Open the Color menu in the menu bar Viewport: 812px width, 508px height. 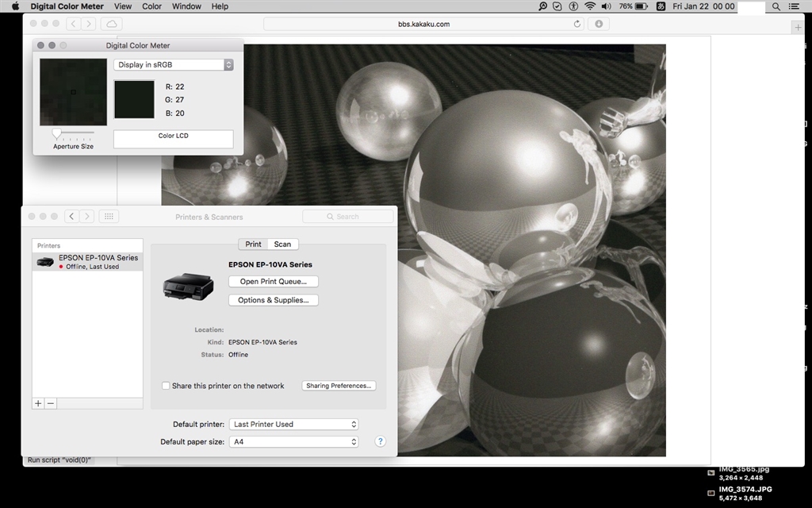click(151, 6)
